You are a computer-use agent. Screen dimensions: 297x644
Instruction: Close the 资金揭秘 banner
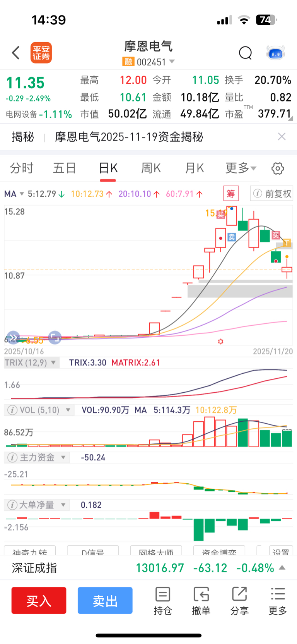click(282, 136)
